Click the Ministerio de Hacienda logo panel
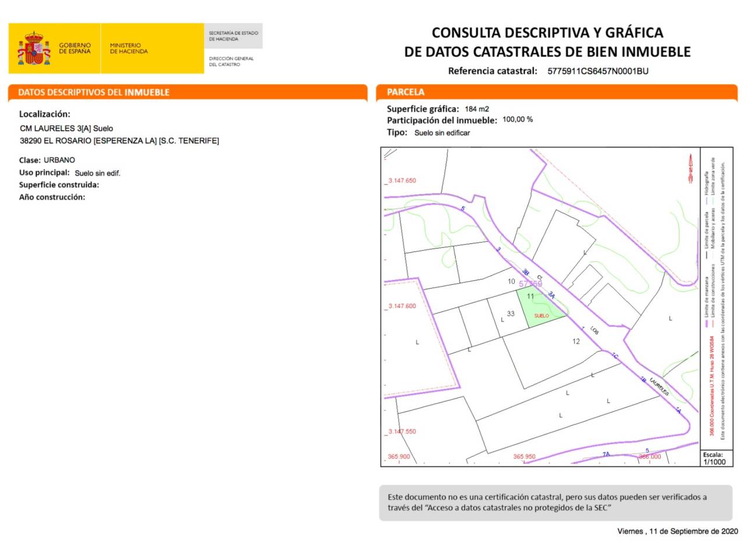 152,48
